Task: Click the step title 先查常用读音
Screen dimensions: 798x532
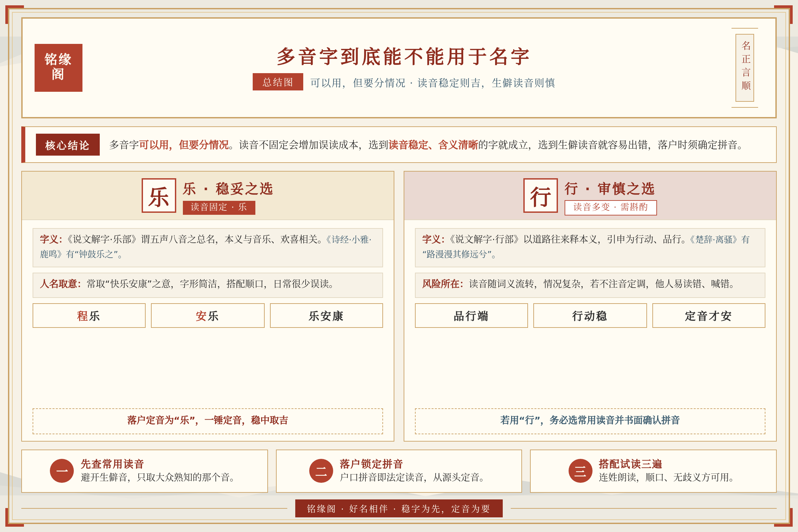Action: click(x=112, y=464)
